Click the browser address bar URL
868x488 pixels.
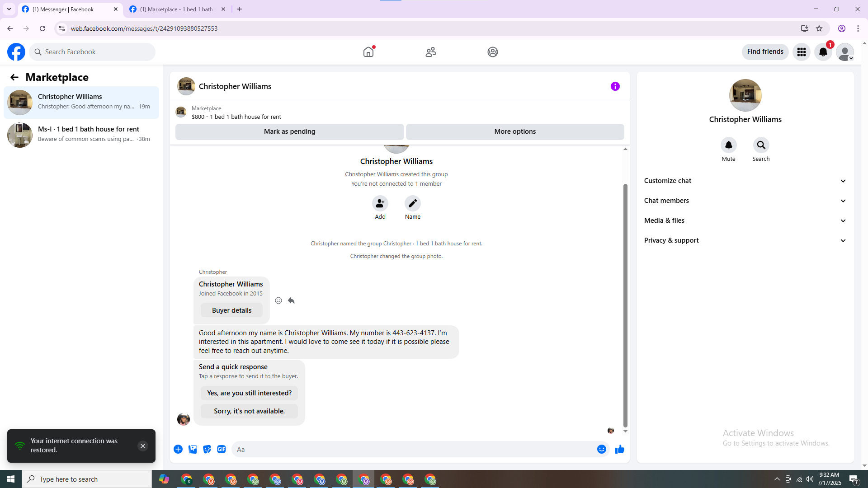coord(144,28)
